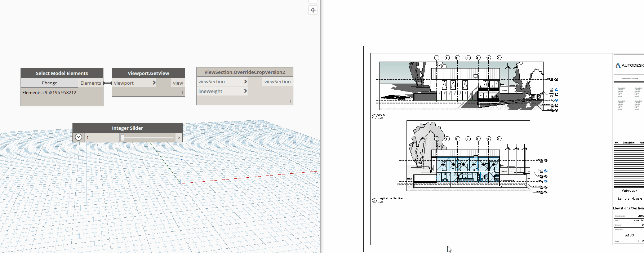
Task: Click grid bubble 1 in South elevation
Action: point(436,58)
